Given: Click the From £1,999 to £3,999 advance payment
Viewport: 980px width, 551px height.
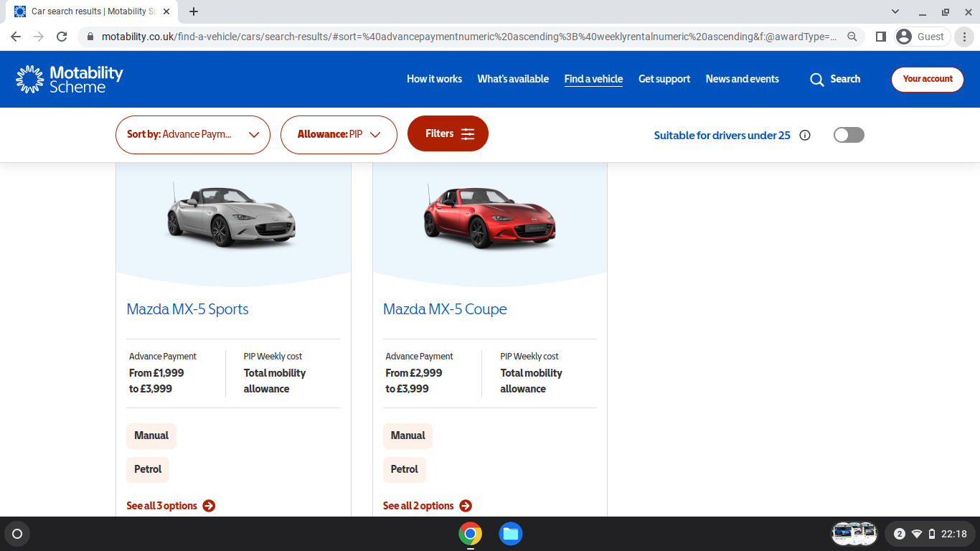Looking at the screenshot, I should [x=156, y=381].
